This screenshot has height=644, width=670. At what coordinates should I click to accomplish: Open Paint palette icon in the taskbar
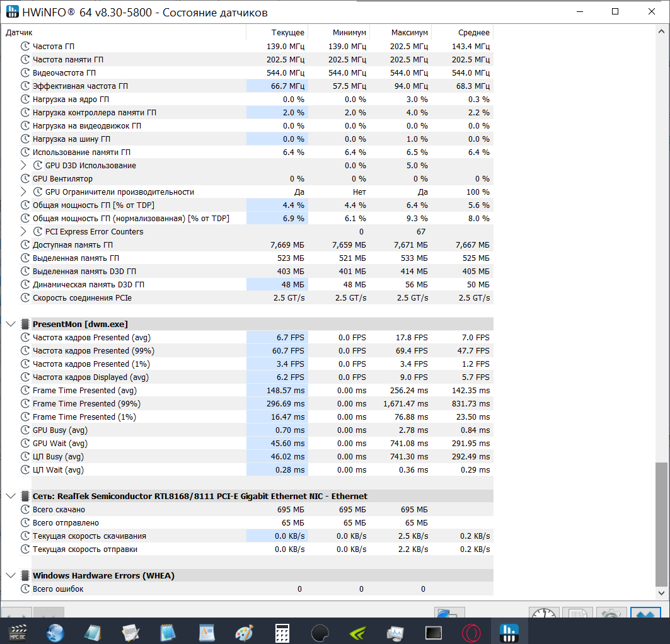coord(244,633)
